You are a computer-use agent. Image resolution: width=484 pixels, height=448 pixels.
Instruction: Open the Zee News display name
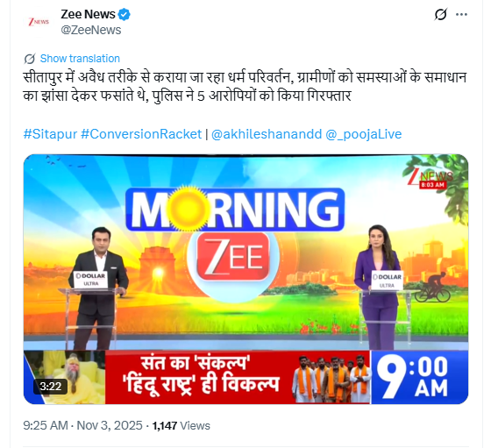point(88,15)
